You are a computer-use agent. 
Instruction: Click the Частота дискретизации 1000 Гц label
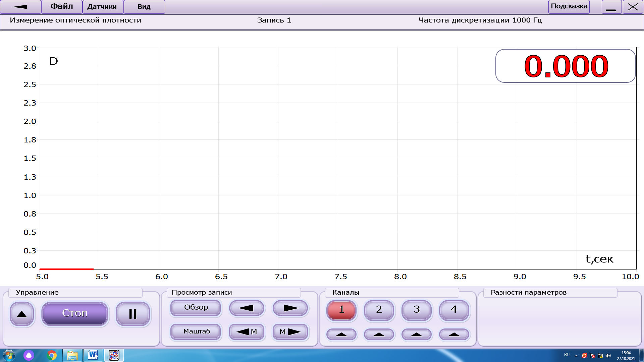480,20
